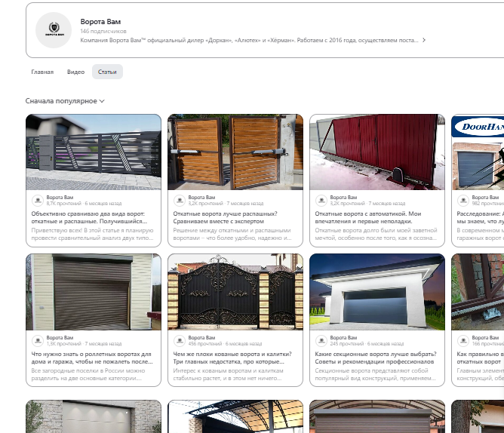The image size is (504, 433).
Task: Click excerpt Секционные ворота представляют собой
Action: 376,374
